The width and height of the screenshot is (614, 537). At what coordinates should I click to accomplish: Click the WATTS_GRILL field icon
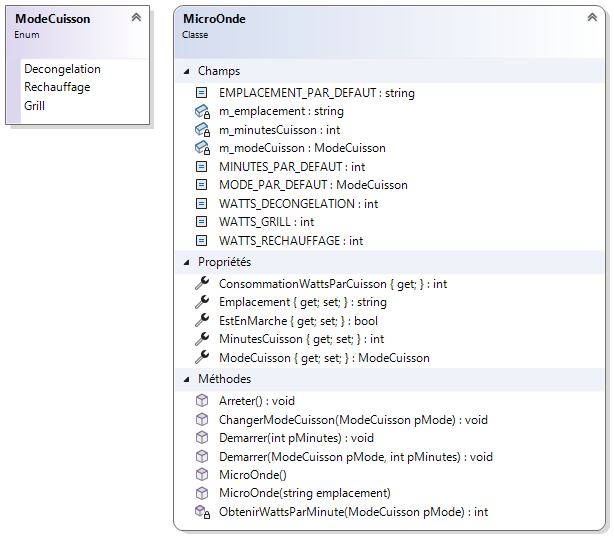pyautogui.click(x=201, y=222)
